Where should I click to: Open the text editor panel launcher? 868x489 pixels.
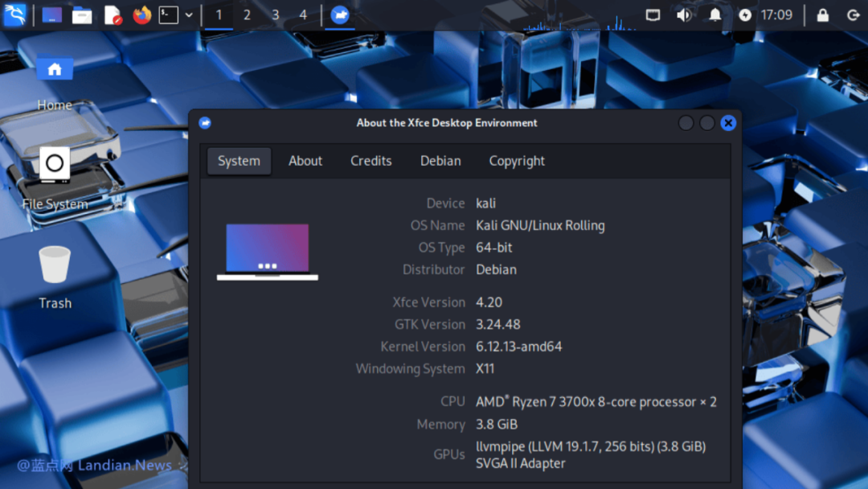(113, 15)
